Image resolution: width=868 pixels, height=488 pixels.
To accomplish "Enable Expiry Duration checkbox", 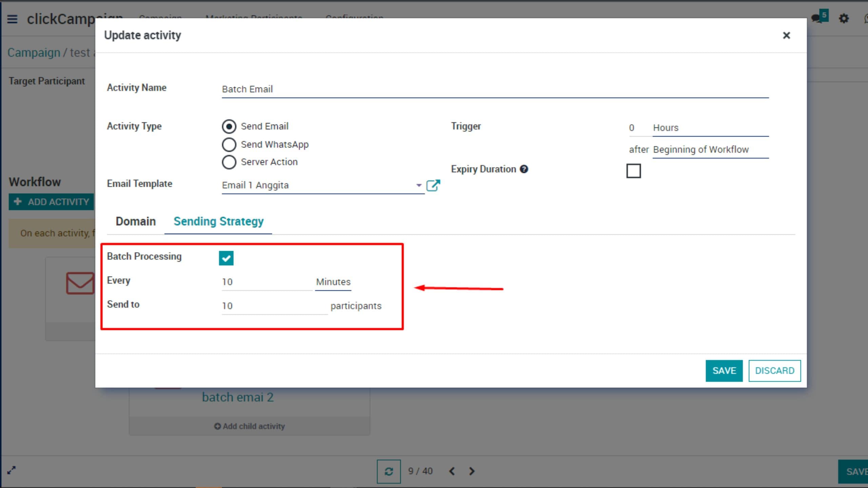I will pos(633,171).
